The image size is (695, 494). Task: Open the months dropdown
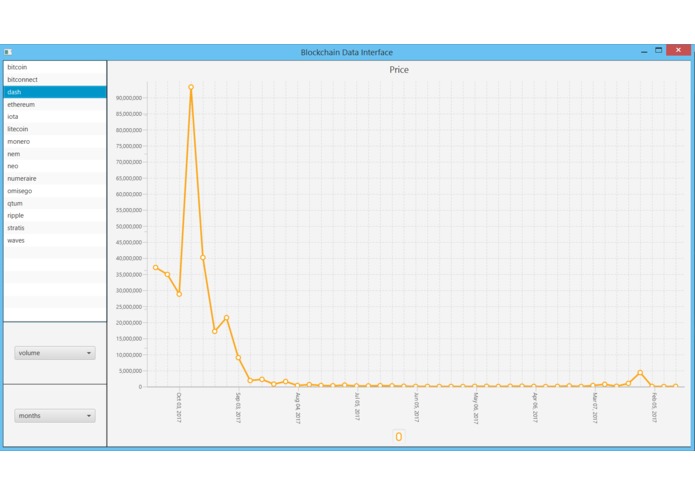(x=55, y=416)
